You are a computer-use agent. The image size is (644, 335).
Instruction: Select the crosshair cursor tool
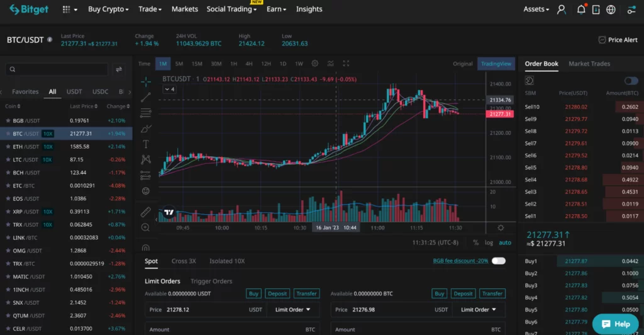(146, 82)
